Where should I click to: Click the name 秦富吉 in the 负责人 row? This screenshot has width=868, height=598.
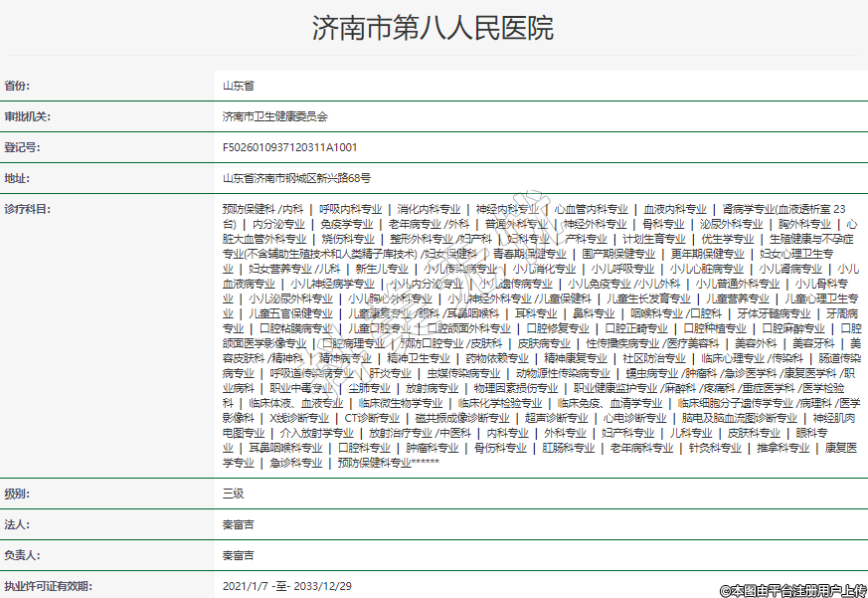pos(239,555)
